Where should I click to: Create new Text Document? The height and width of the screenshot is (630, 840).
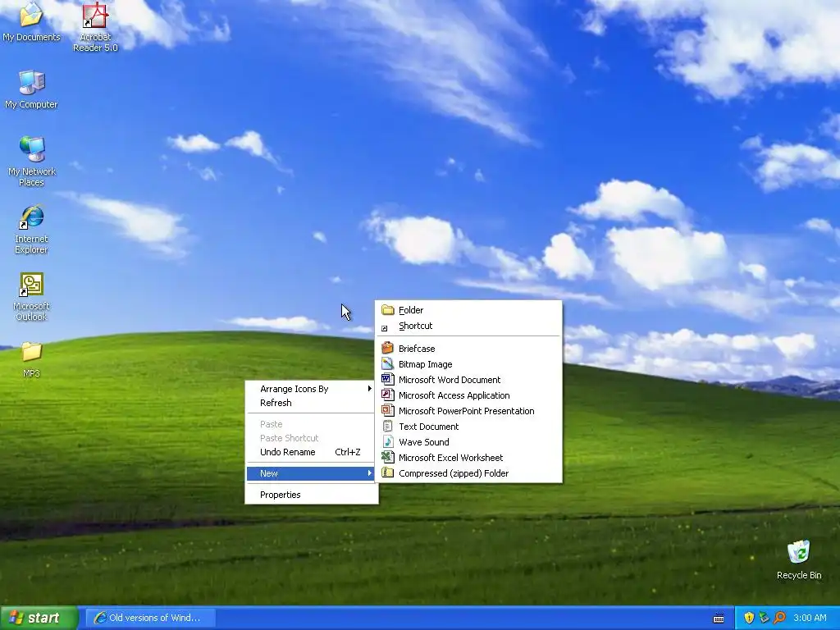(x=468, y=427)
